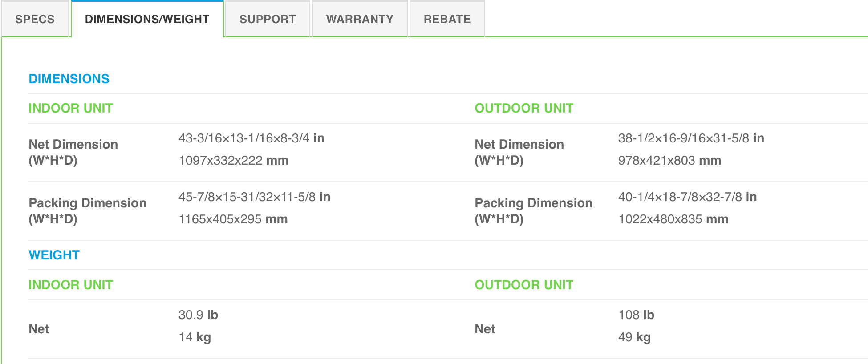Switch to the SUPPORT tab

click(268, 19)
